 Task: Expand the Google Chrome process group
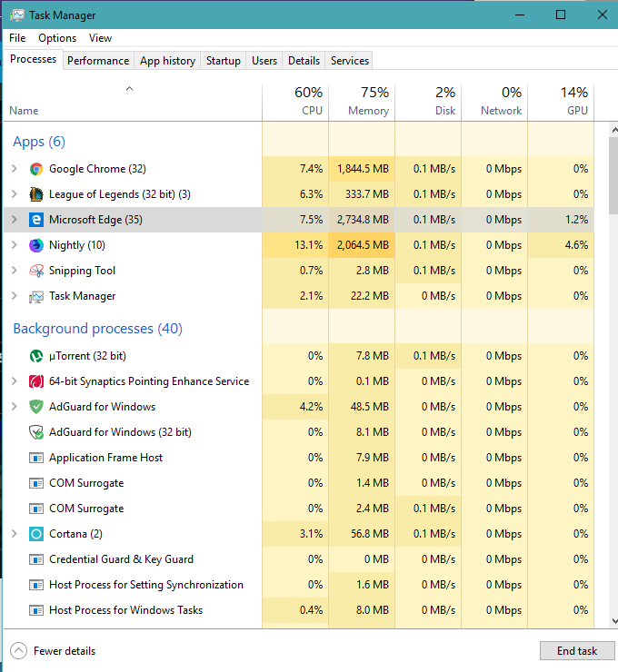[x=14, y=169]
